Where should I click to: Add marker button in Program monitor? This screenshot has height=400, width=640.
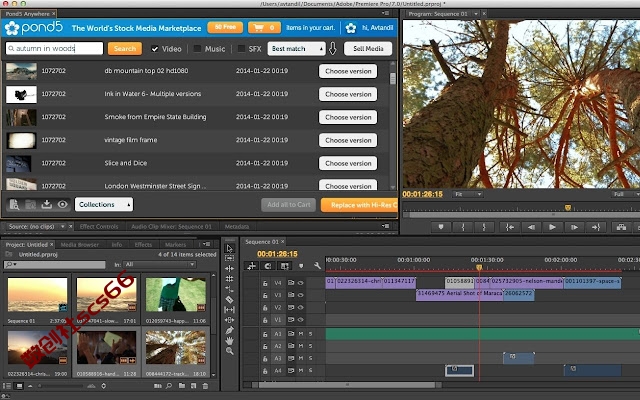(x=441, y=227)
